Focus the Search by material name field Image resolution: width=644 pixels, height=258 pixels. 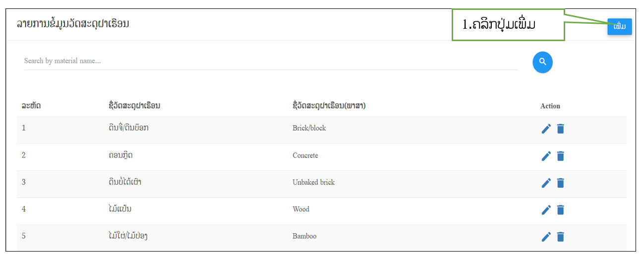click(x=271, y=61)
